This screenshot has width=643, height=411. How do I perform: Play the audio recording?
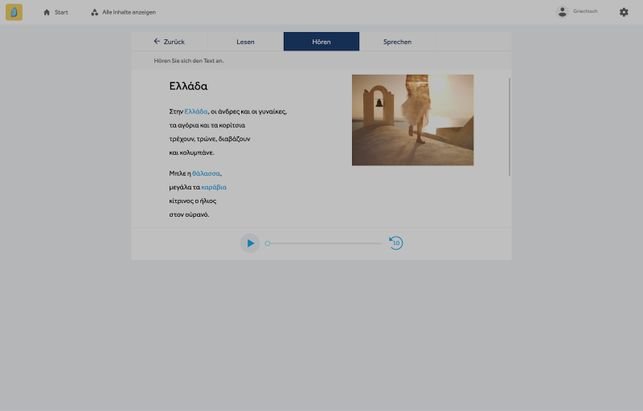(250, 243)
